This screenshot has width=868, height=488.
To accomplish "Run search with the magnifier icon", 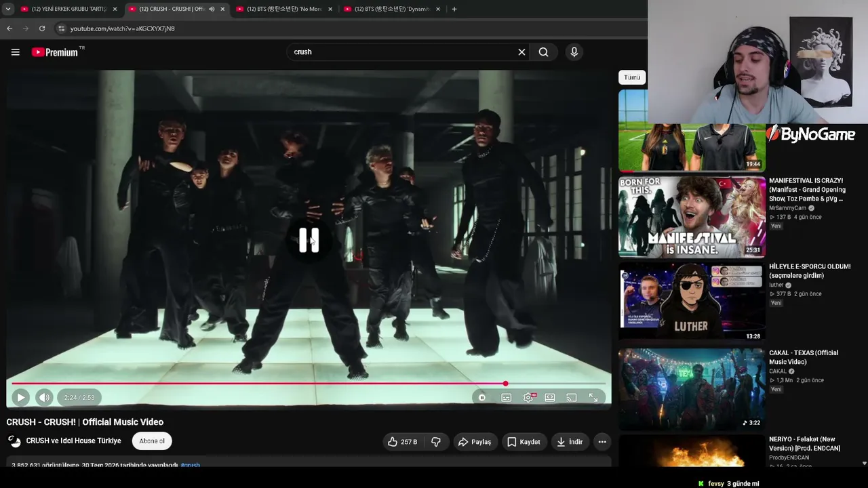I will click(543, 52).
